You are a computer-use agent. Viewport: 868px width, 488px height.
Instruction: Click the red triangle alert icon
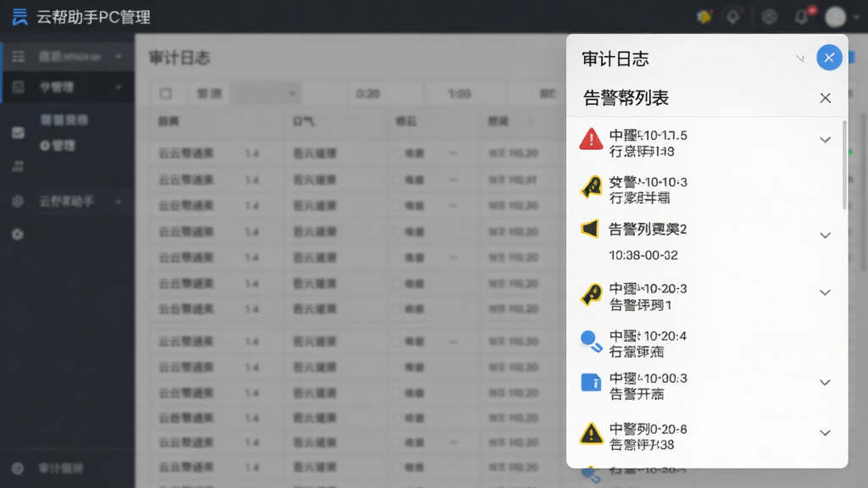coord(591,140)
